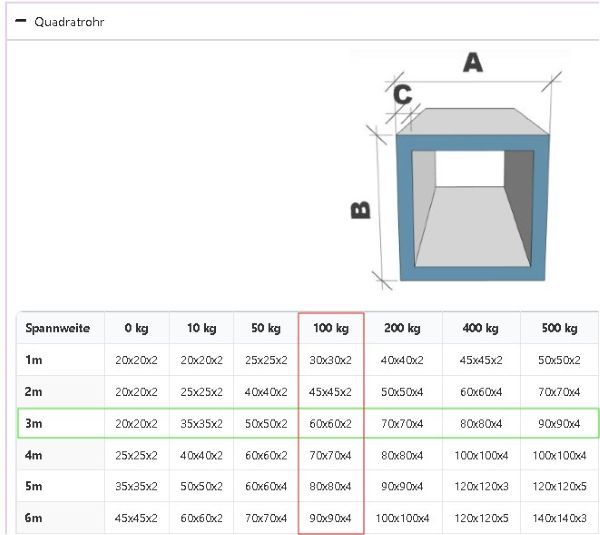The width and height of the screenshot is (600, 535).
Task: Click the 90x90x4 cell in 3m row
Action: [x=558, y=423]
